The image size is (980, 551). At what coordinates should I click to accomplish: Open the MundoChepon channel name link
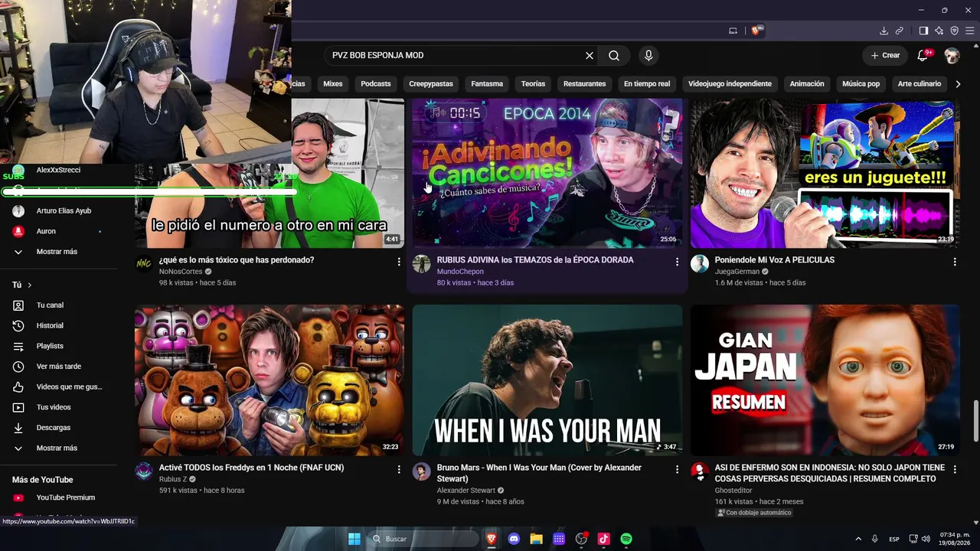[x=460, y=272]
